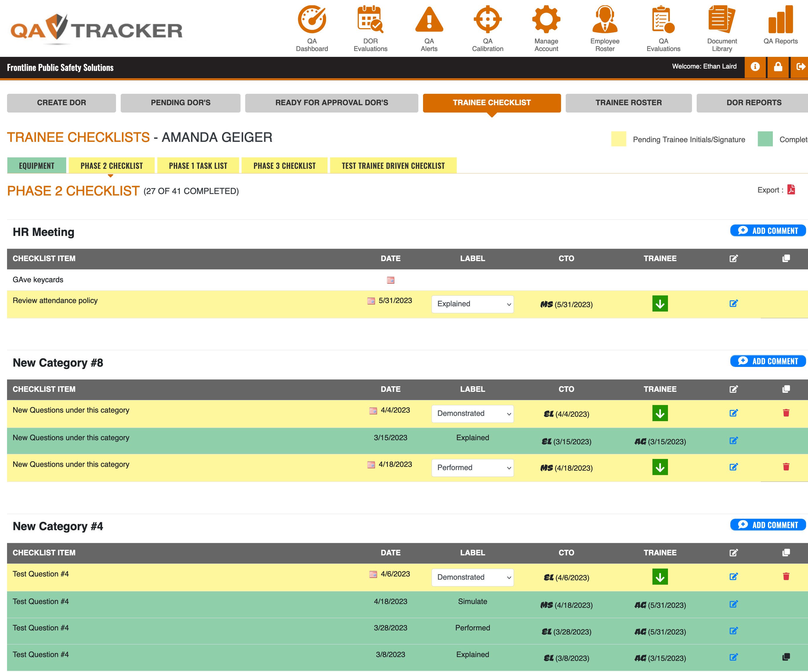
Task: Edit New Questions row dated 4/4/2023
Action: [733, 413]
